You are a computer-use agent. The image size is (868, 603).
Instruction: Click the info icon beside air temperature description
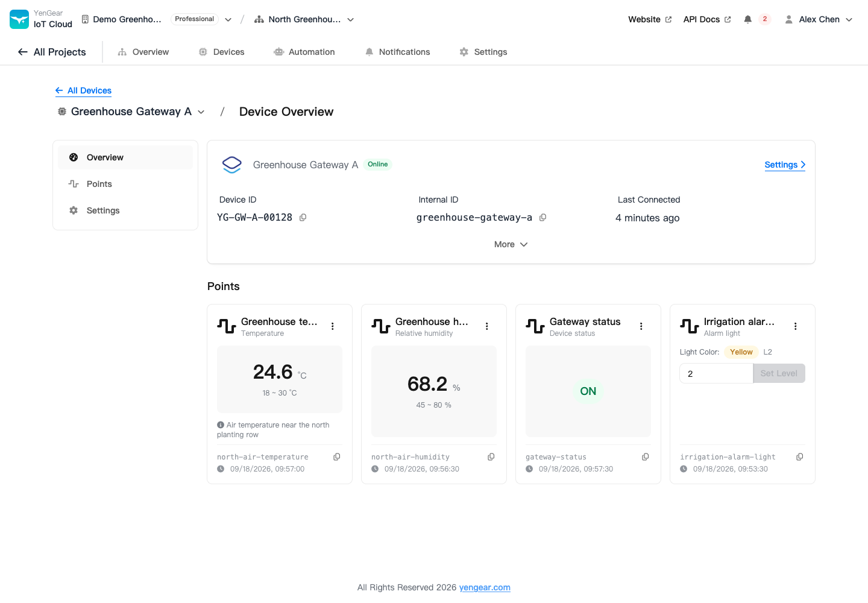click(x=221, y=425)
